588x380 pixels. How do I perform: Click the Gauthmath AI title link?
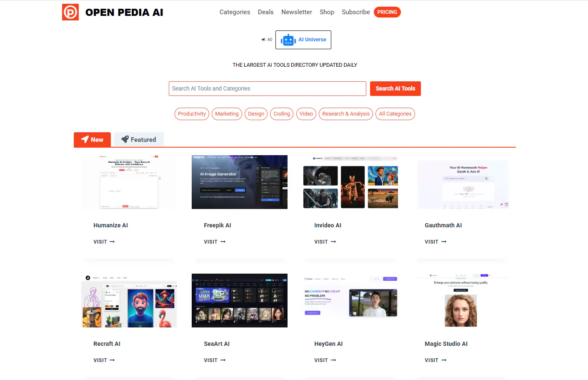pyautogui.click(x=443, y=225)
